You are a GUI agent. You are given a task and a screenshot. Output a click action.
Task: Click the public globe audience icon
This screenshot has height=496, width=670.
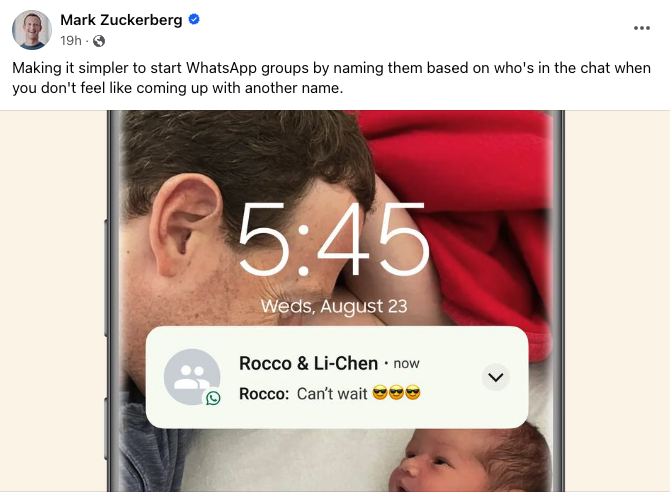tap(99, 41)
